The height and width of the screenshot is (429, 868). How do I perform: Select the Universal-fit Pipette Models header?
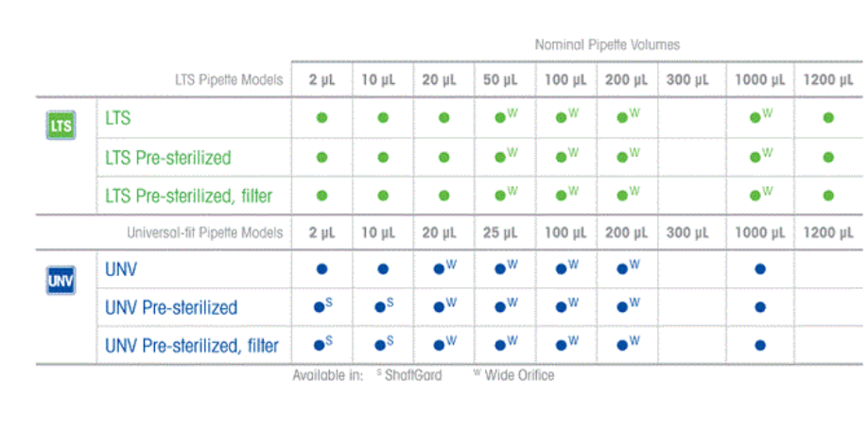click(205, 232)
